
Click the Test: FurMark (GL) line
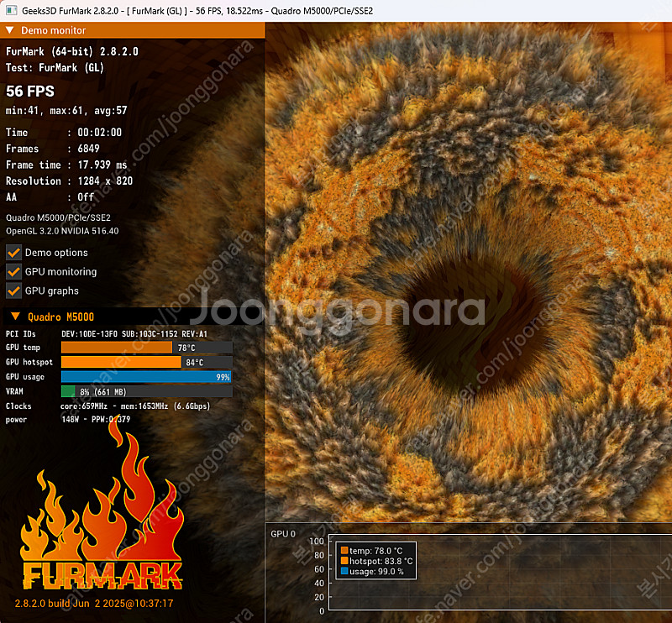(x=55, y=68)
